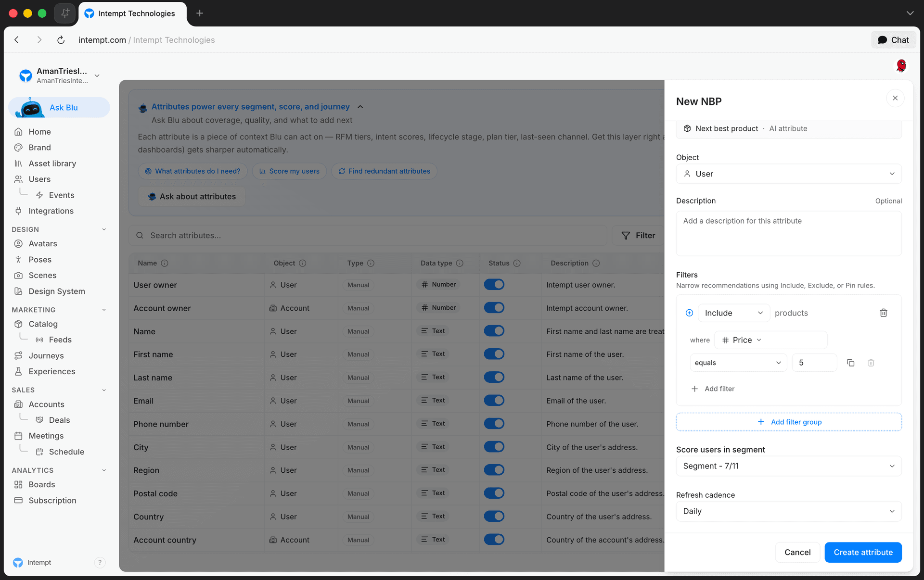Toggle status for Last name attribute
This screenshot has width=924, height=580.
[x=494, y=377]
